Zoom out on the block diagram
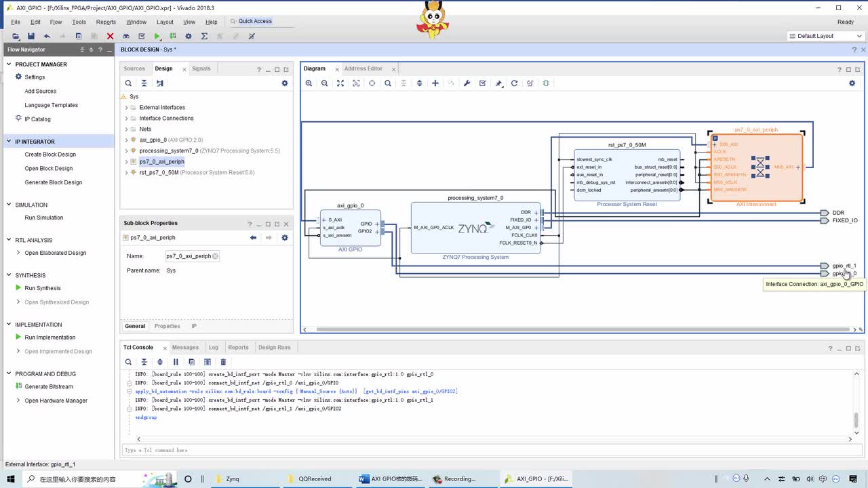 coord(324,83)
